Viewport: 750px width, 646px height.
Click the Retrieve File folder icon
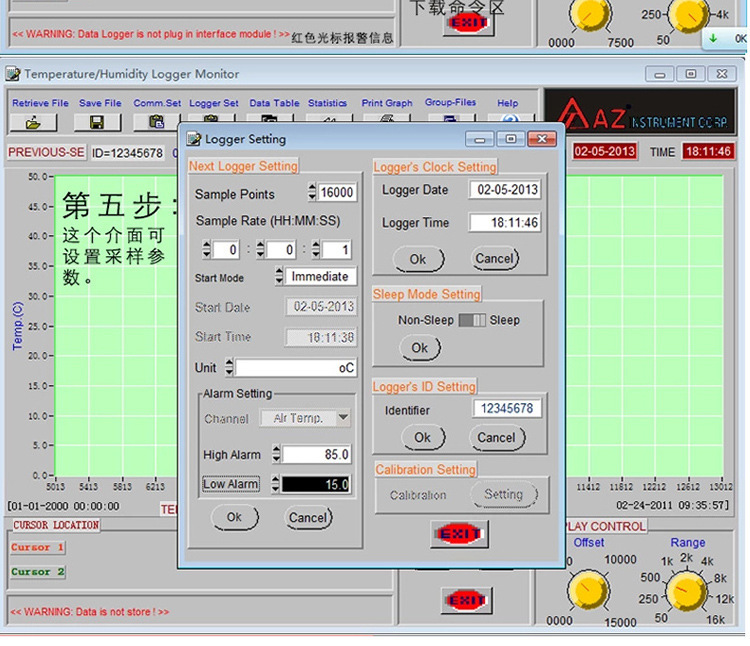coord(34,122)
